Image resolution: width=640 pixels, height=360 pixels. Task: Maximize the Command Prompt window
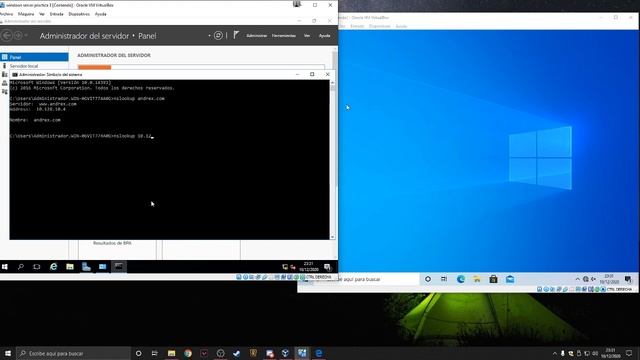[312, 74]
